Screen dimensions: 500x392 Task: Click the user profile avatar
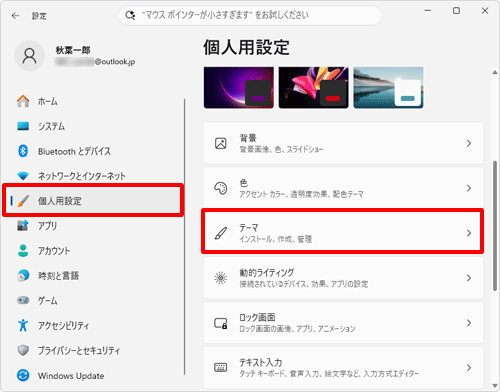pos(29,56)
